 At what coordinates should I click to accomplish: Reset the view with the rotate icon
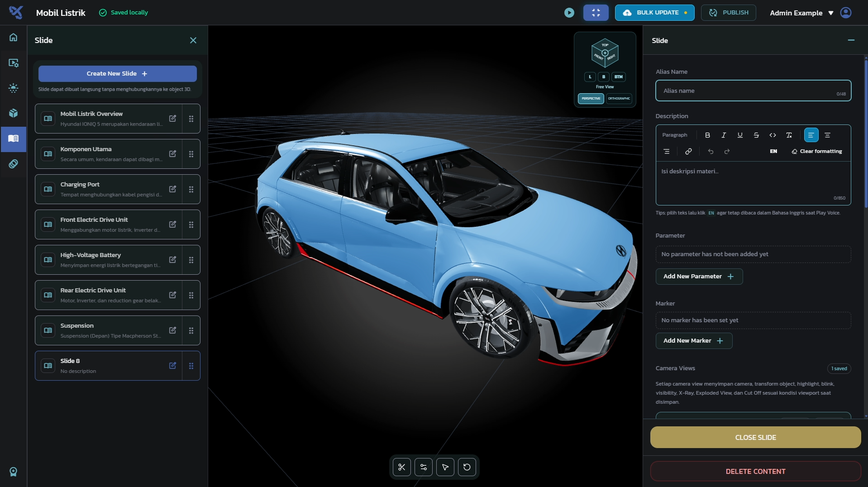pos(467,467)
